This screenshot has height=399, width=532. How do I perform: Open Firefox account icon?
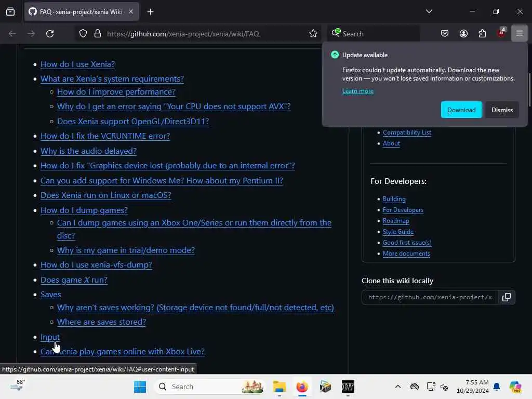[x=463, y=33]
